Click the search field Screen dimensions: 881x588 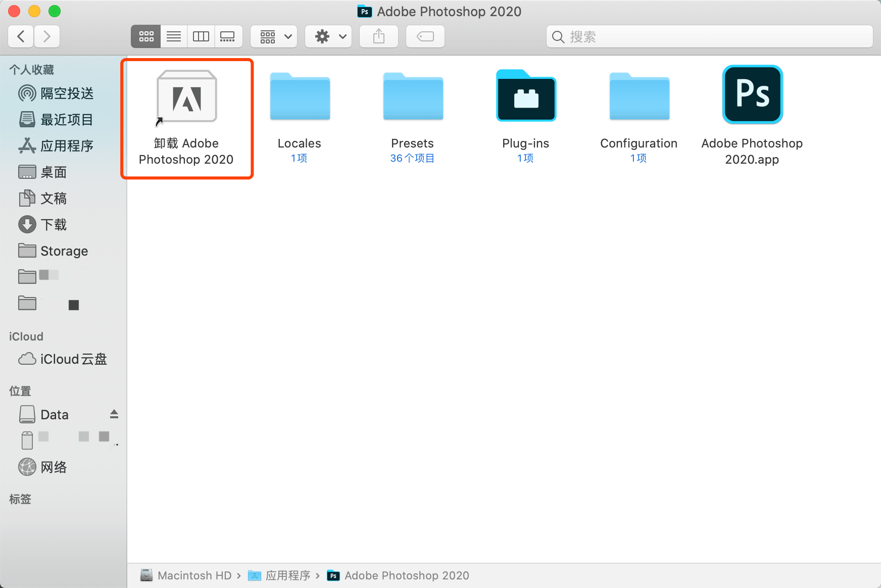pos(709,37)
